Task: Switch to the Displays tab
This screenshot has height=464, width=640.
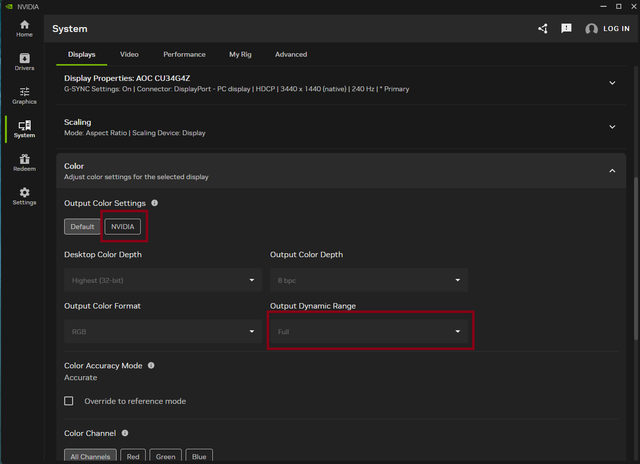Action: pos(82,54)
